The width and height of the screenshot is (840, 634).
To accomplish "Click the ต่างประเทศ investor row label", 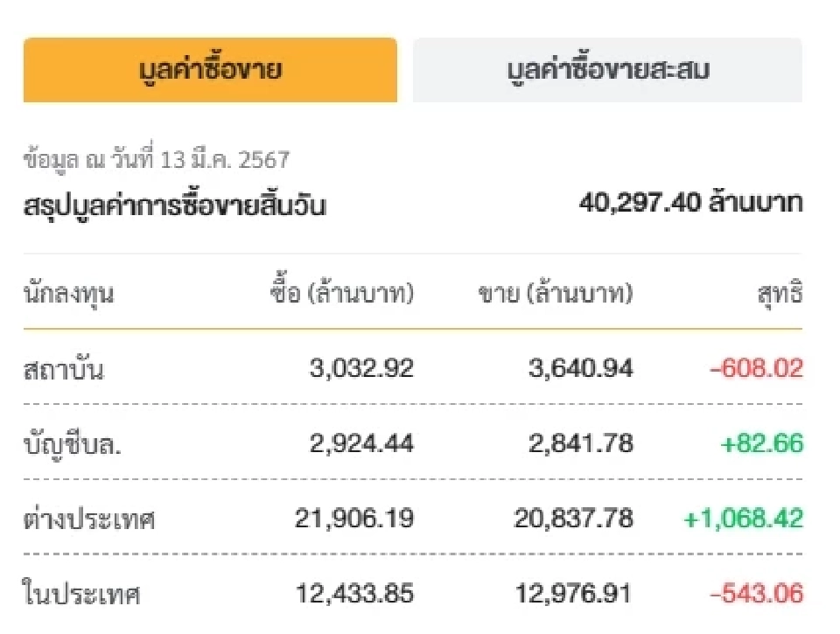I will tap(88, 519).
